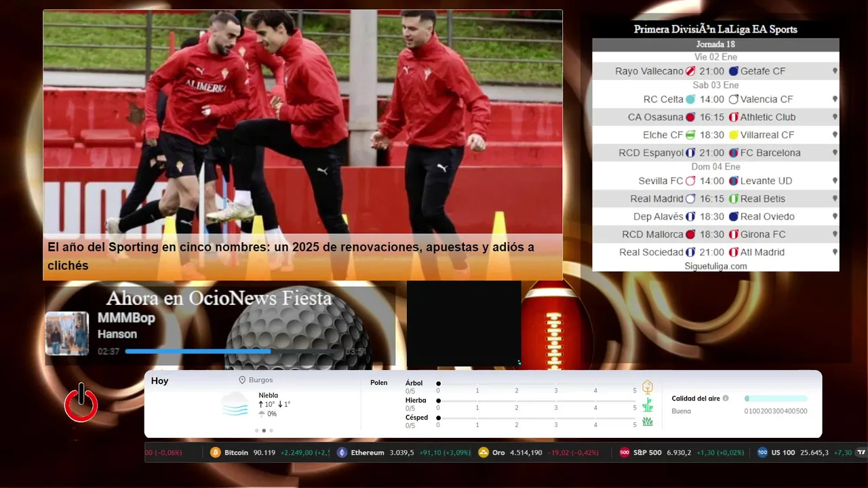Select third weather carousel dot
868x488 pixels.
pyautogui.click(x=271, y=430)
